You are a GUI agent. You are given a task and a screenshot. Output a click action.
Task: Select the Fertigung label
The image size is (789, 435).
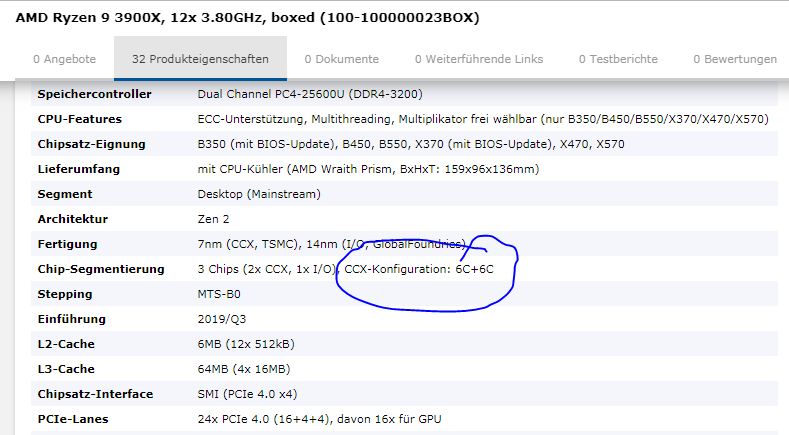pyautogui.click(x=67, y=244)
